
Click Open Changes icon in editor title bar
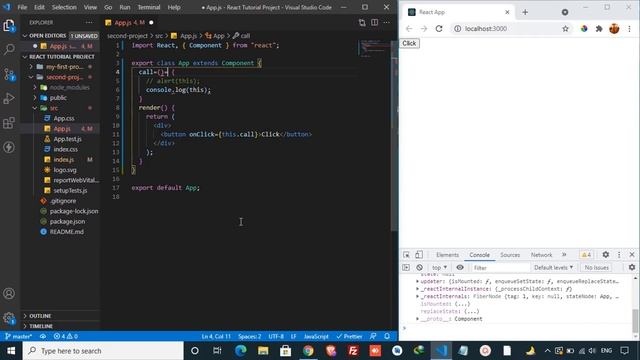point(362,22)
